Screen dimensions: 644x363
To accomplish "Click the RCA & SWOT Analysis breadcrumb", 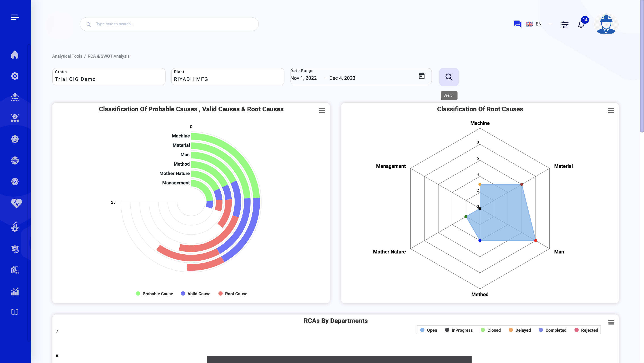I will coord(108,56).
